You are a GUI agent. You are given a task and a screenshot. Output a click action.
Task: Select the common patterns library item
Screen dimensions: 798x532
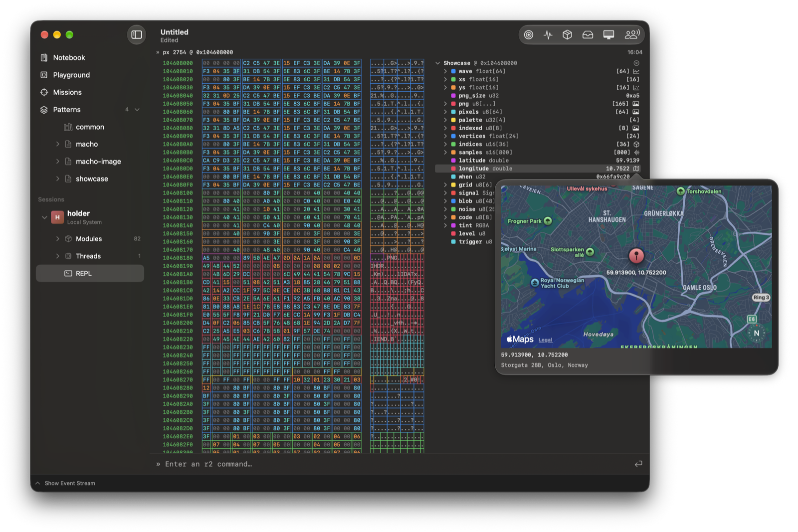(90, 127)
